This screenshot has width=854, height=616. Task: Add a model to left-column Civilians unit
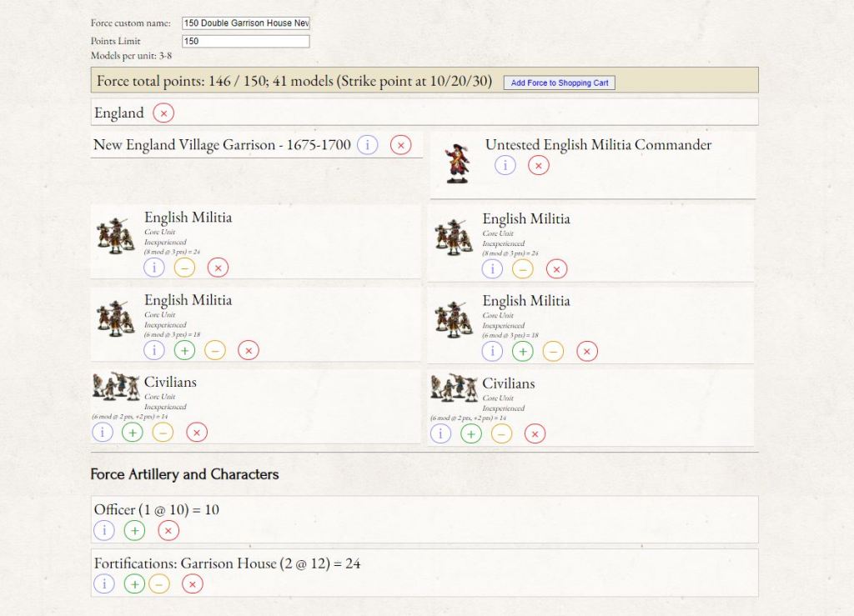pyautogui.click(x=133, y=433)
